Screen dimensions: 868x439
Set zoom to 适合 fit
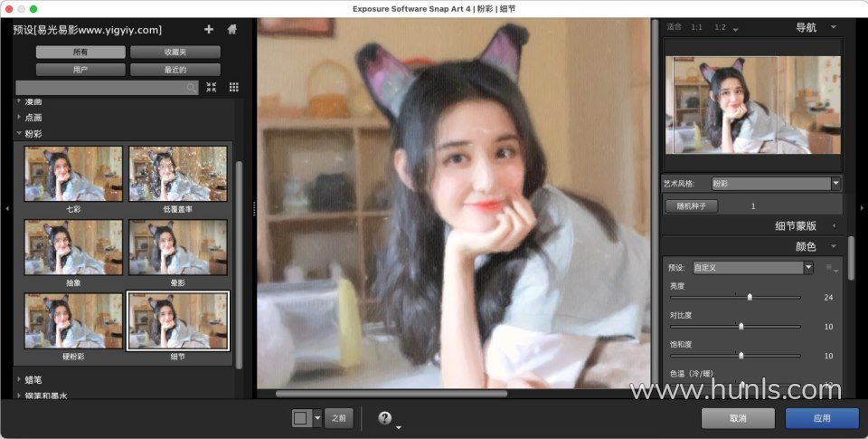[x=674, y=26]
